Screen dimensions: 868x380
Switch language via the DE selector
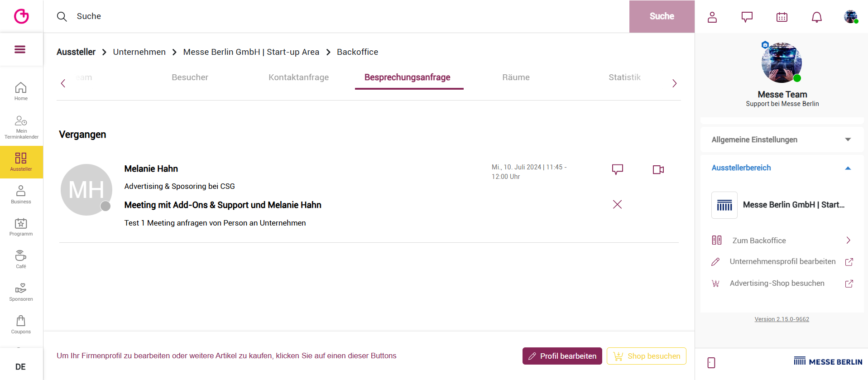click(20, 367)
